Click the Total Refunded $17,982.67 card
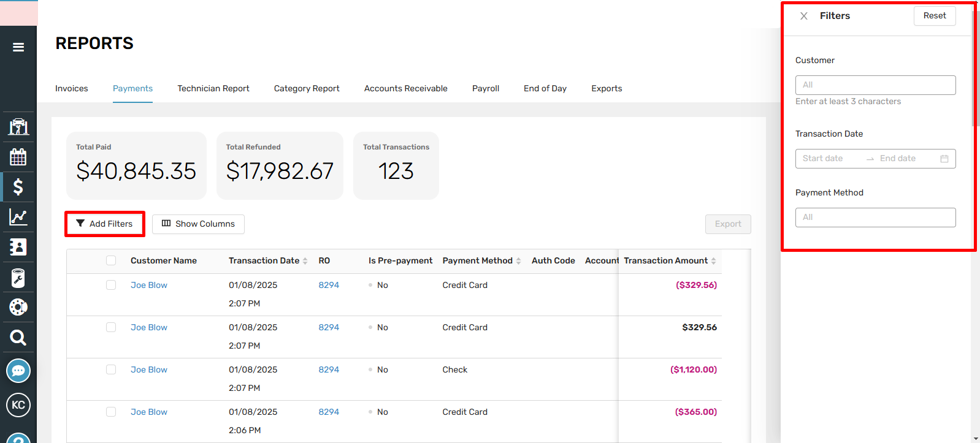 tap(280, 165)
